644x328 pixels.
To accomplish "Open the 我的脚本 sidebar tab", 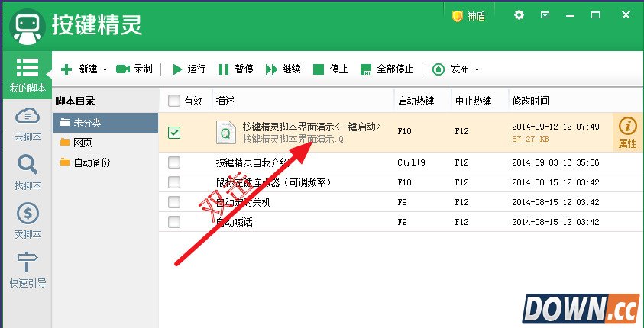I will pyautogui.click(x=27, y=76).
